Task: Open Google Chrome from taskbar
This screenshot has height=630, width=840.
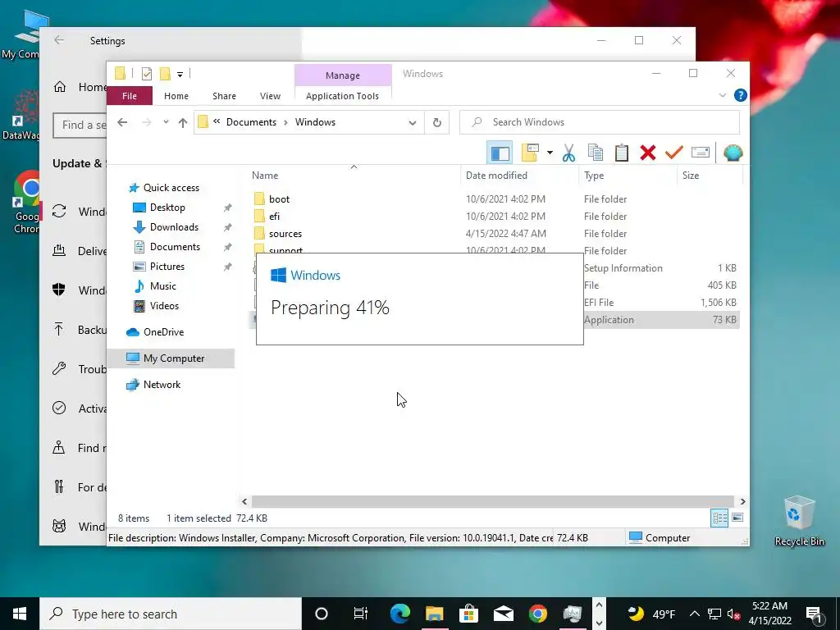Action: [x=538, y=614]
